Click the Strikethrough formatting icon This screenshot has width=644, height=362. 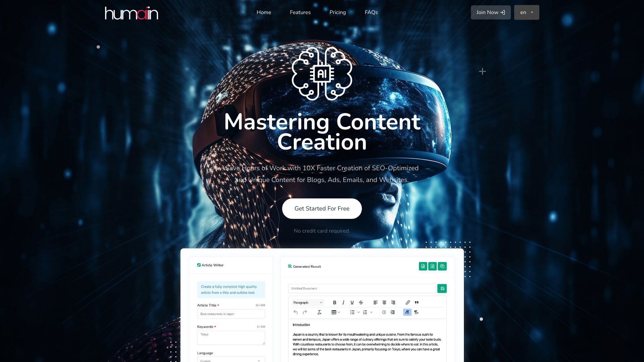tap(361, 302)
